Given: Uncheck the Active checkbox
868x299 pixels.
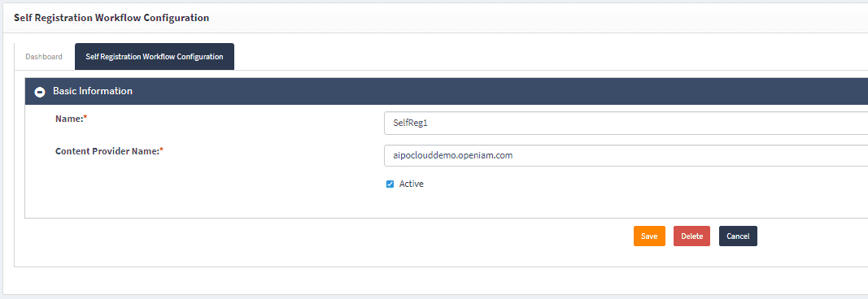Looking at the screenshot, I should (x=390, y=184).
